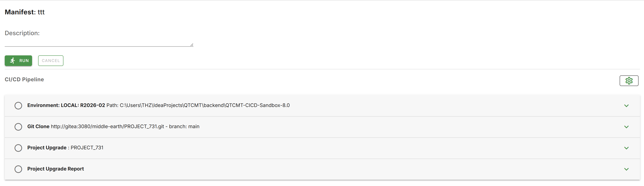
Task: Click the Manifest: ttt heading
Action: (25, 12)
